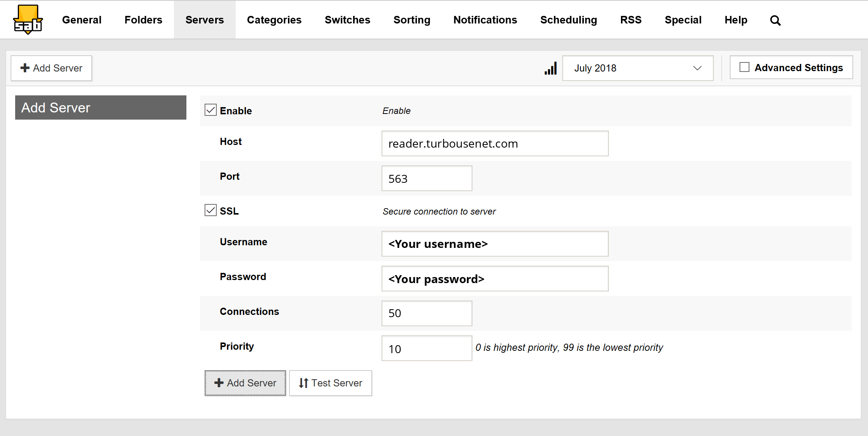Open the General tab

click(82, 20)
